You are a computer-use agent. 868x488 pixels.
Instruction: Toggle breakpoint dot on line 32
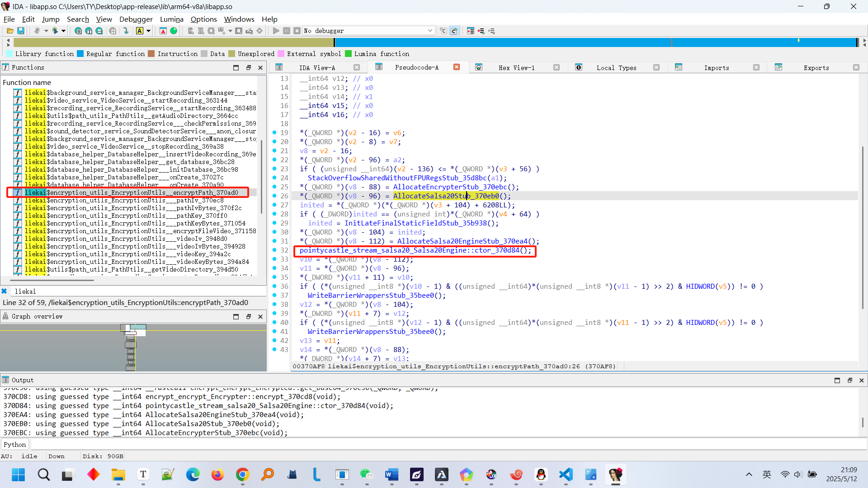274,250
